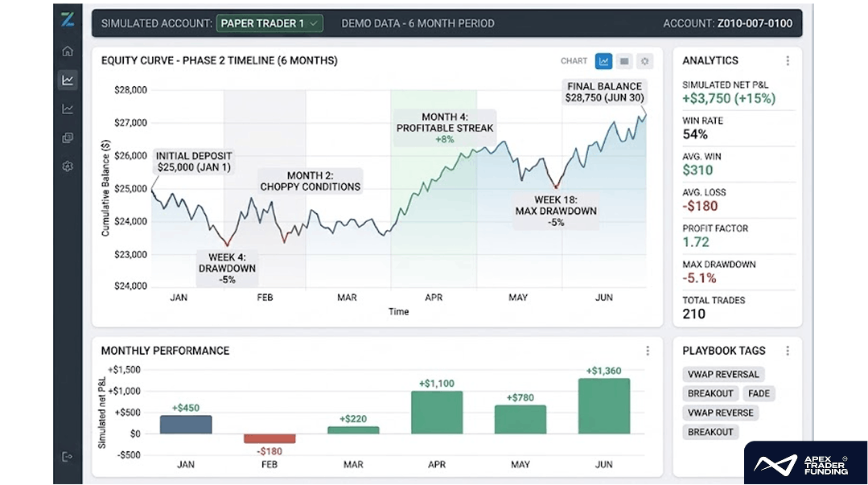The width and height of the screenshot is (868, 485).
Task: Open the Analytics panel three-dot menu
Action: click(788, 61)
